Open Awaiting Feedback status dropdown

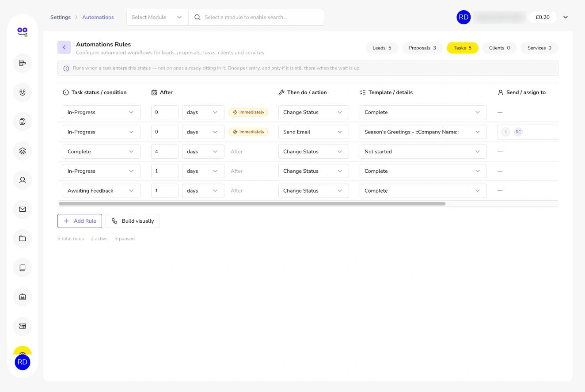pyautogui.click(x=102, y=190)
